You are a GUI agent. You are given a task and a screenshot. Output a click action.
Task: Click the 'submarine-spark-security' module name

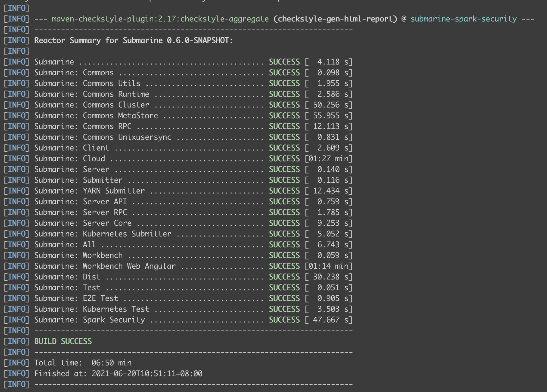(x=464, y=19)
